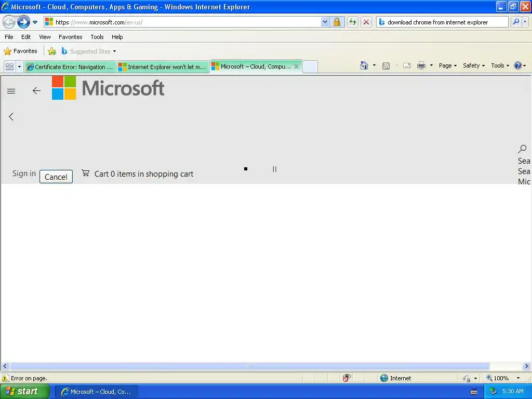Screen dimensions: 532x399
Task: Click the Read Mail icon
Action: 406,65
